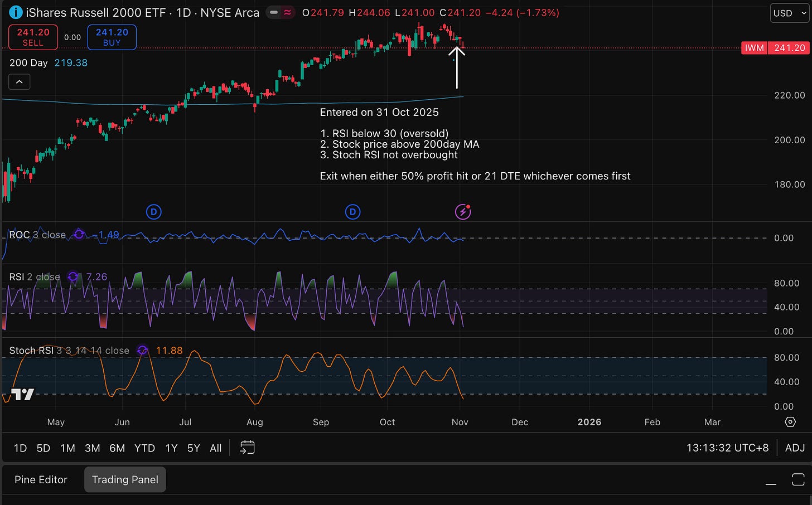Click the ROC 3 close indicator label
The image size is (812, 505).
(x=37, y=235)
